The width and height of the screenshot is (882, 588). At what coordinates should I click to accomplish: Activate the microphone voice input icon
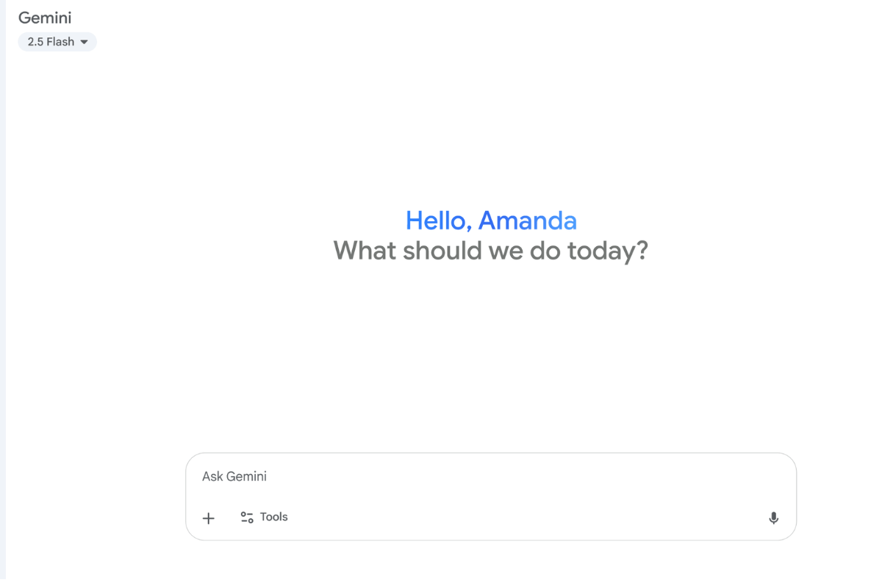[x=773, y=518]
